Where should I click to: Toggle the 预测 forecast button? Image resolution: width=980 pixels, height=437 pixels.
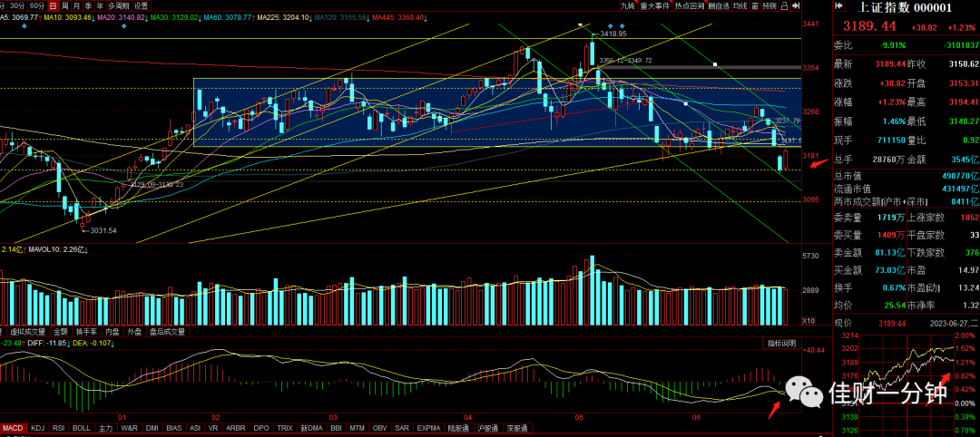click(x=769, y=5)
